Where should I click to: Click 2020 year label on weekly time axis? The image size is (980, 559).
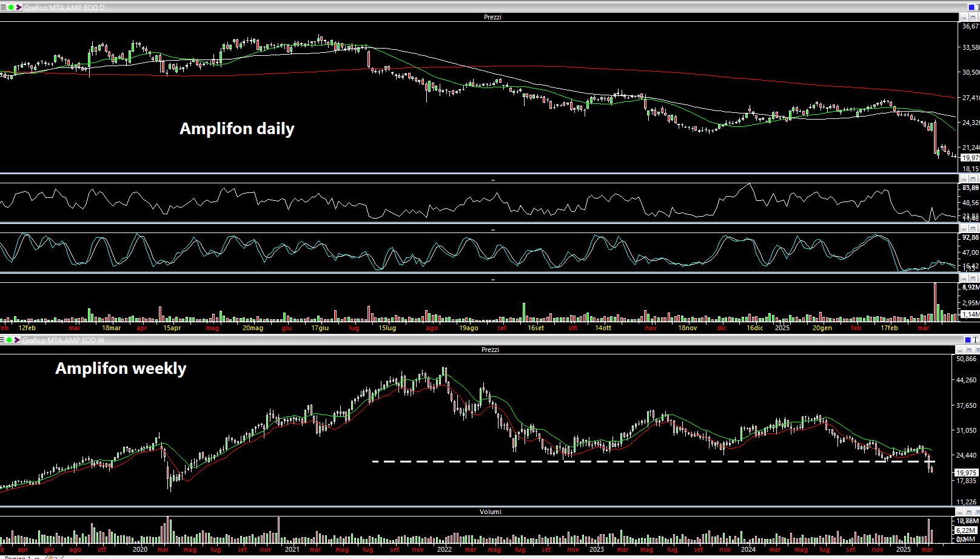(x=140, y=549)
